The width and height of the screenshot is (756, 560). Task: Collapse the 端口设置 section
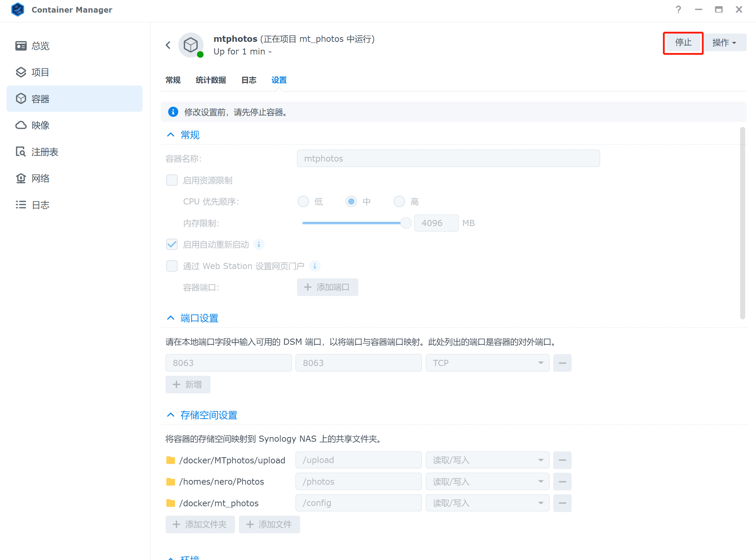click(171, 318)
